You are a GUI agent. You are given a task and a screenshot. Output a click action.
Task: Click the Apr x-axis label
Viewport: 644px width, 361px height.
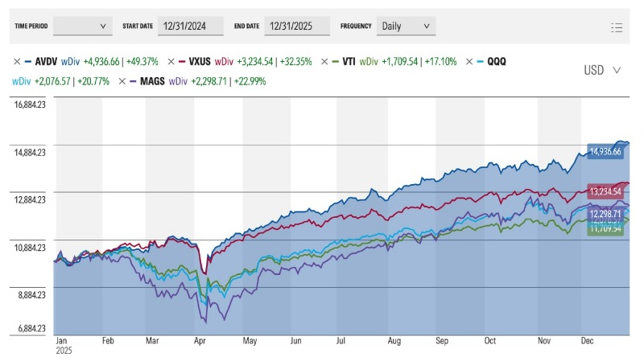tap(200, 341)
